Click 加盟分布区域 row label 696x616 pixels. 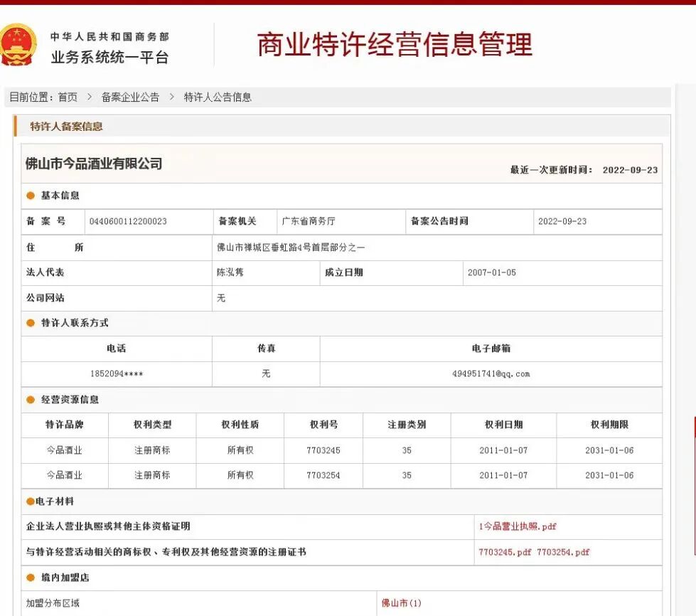(53, 603)
